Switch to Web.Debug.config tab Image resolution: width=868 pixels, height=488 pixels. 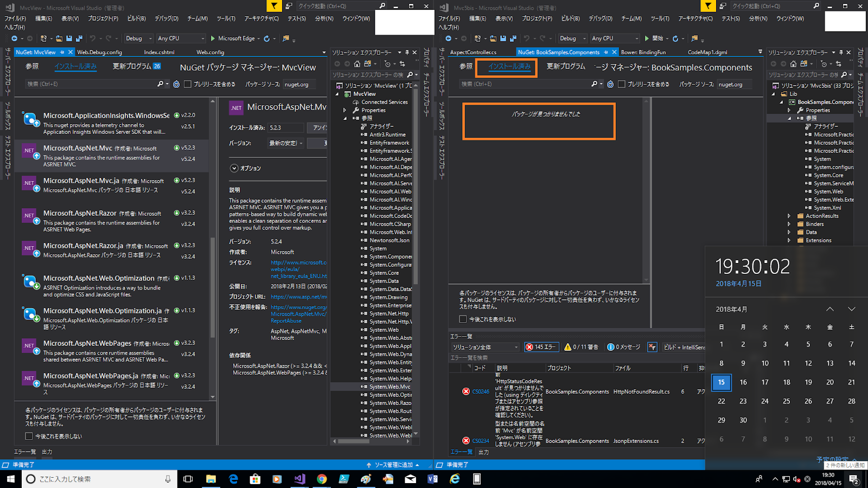click(99, 53)
